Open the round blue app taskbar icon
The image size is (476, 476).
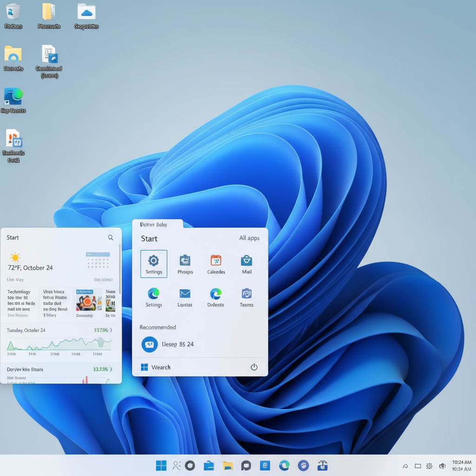pyautogui.click(x=303, y=465)
